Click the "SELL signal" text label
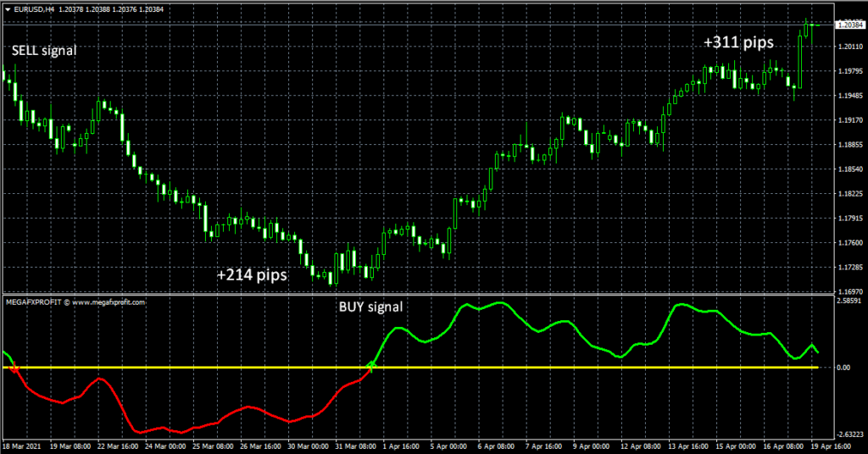This screenshot has height=454, width=868. pos(44,51)
